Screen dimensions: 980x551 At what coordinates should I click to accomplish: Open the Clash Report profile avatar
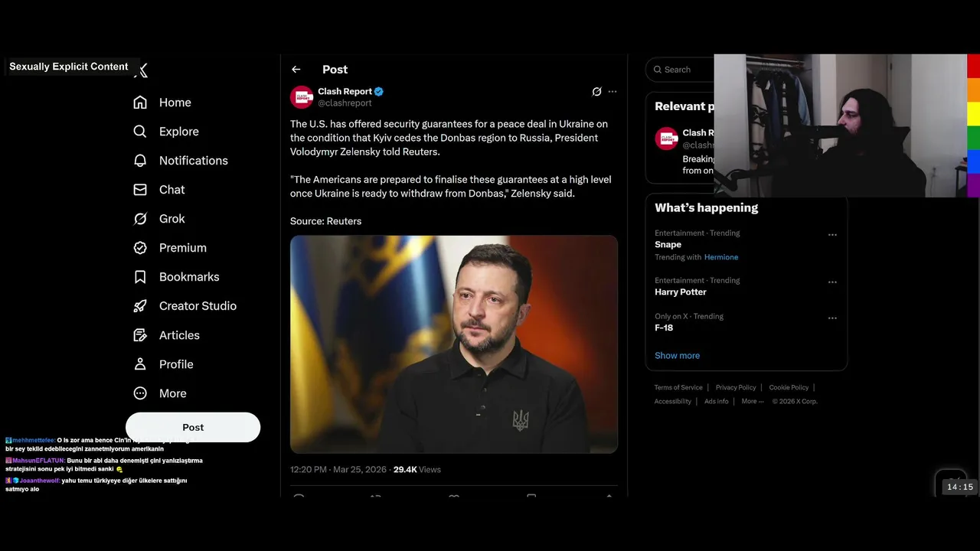point(302,97)
